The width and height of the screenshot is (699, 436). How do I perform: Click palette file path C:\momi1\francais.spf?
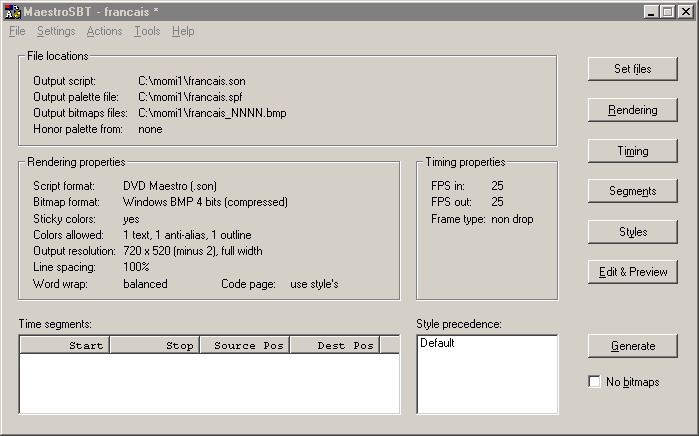coord(190,97)
